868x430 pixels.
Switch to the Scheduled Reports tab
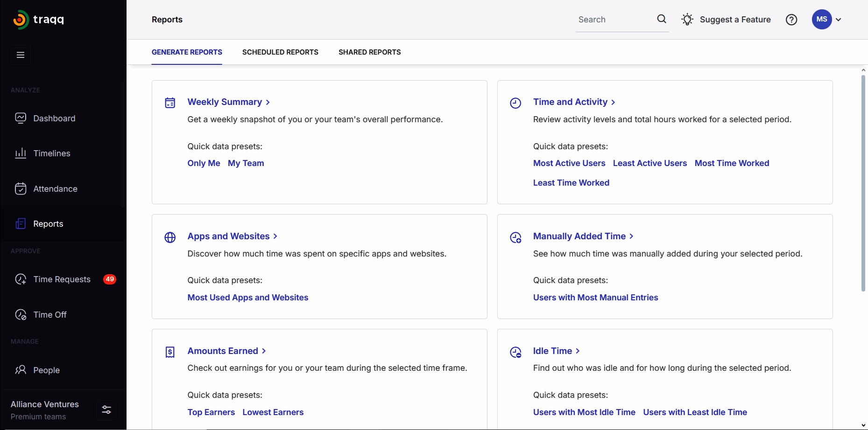click(280, 52)
